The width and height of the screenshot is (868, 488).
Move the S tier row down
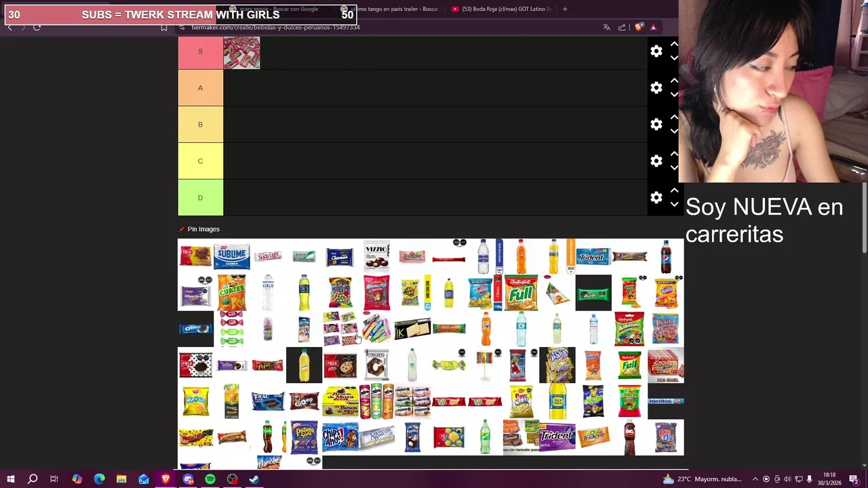674,58
